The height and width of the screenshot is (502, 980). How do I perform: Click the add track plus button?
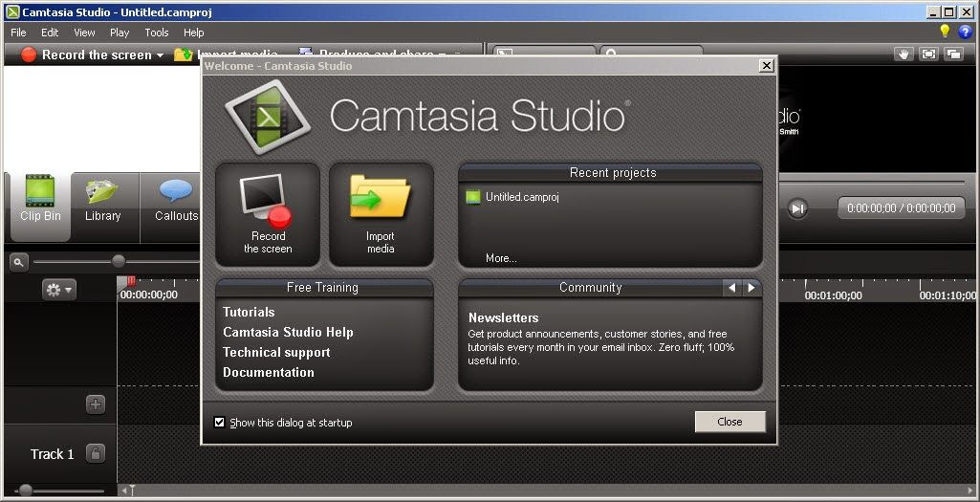tap(95, 404)
